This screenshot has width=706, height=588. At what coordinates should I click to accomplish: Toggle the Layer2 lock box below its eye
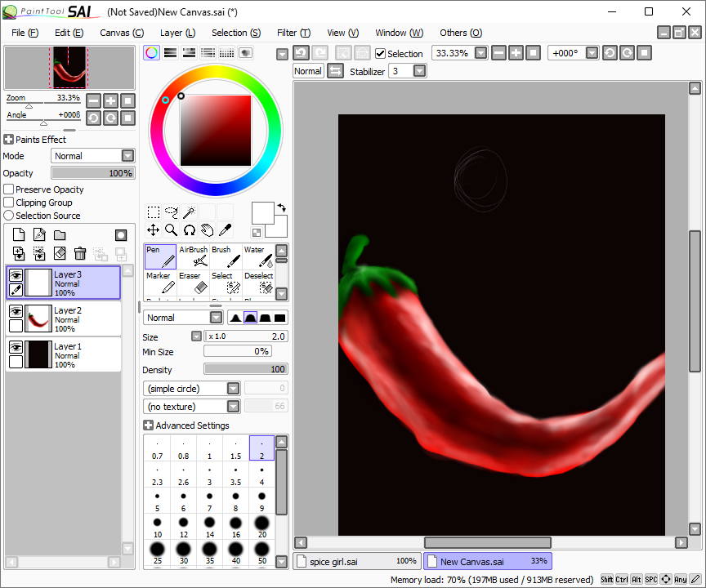pyautogui.click(x=16, y=326)
